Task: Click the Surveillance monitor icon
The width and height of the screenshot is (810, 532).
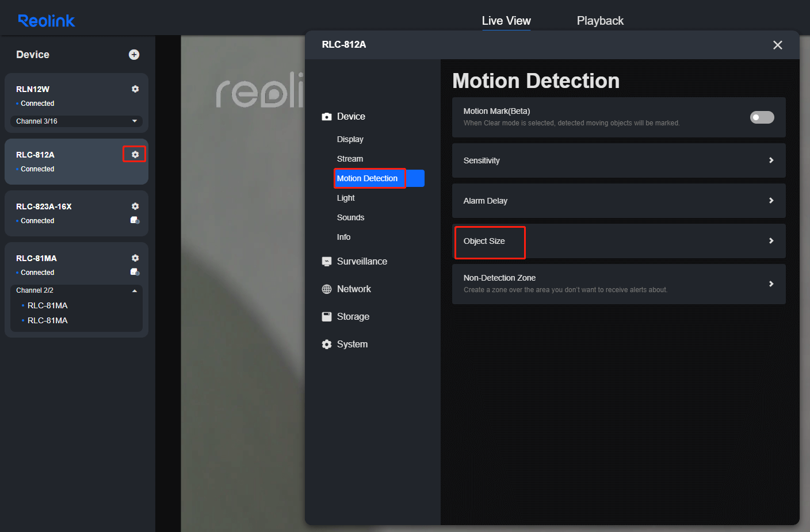Action: coord(327,262)
